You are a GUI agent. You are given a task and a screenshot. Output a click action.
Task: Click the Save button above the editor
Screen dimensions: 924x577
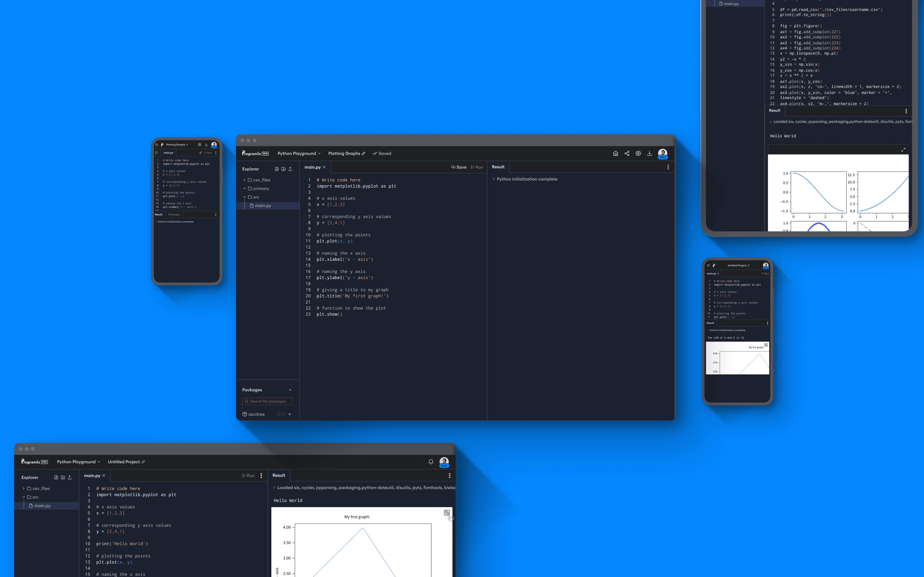(x=459, y=167)
